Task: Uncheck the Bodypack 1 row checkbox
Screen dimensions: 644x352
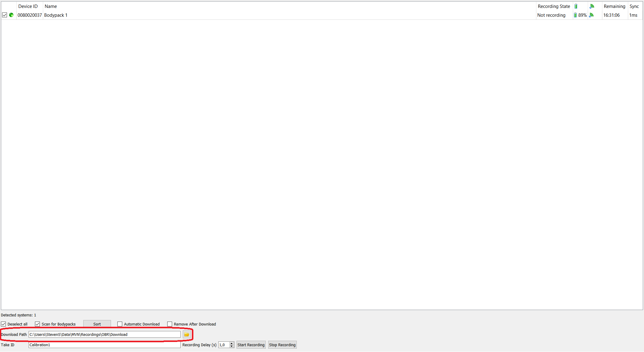Action: 5,15
